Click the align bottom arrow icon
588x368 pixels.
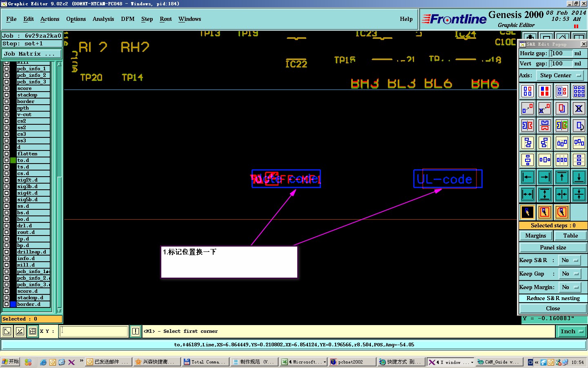[x=579, y=177]
